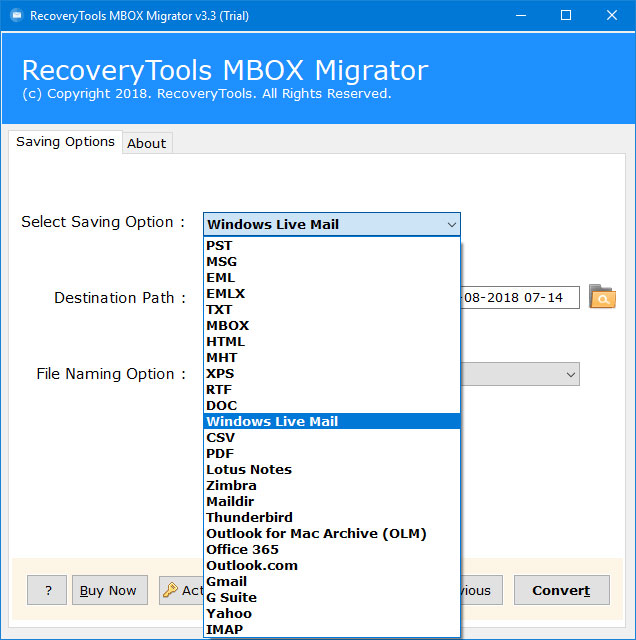636x640 pixels.
Task: Select IMAP saving option
Action: click(332, 629)
